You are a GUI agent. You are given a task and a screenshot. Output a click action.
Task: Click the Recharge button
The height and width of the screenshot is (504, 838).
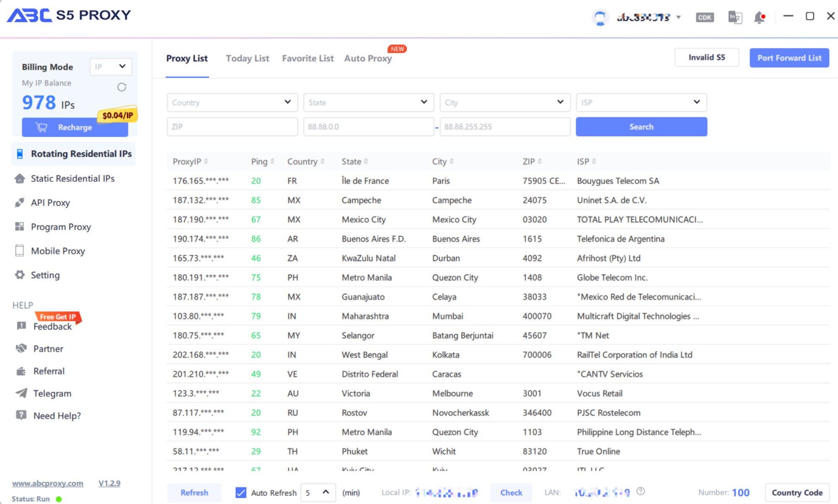[x=75, y=127]
